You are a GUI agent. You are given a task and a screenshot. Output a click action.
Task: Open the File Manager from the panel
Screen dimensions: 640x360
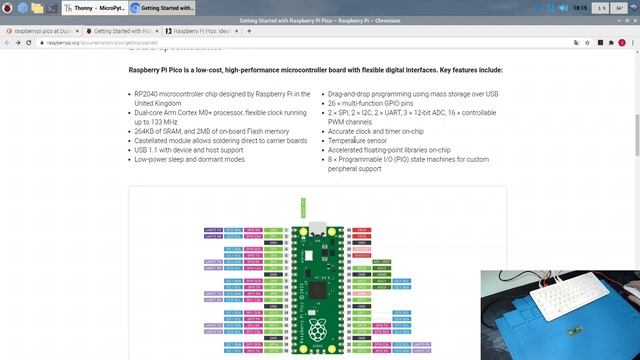click(x=37, y=8)
